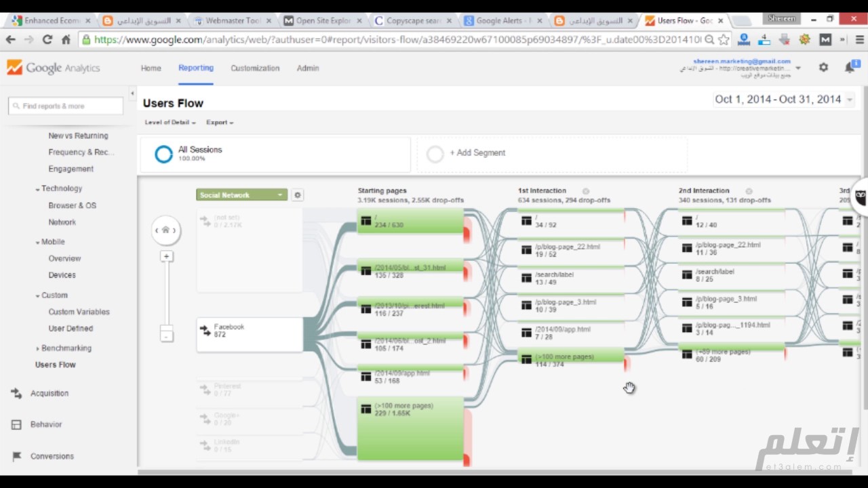Open the Devices report under Mobile
Screen dimensions: 868x488
(62, 275)
